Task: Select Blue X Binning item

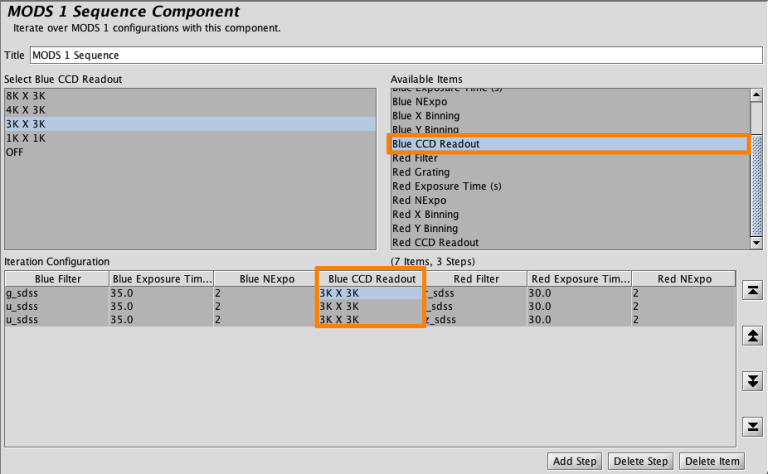Action: pos(571,116)
